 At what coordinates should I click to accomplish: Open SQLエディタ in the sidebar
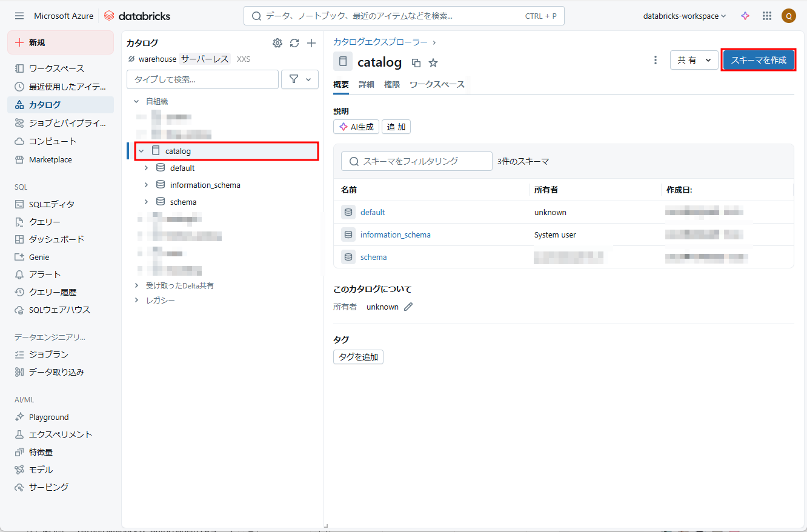click(x=51, y=204)
